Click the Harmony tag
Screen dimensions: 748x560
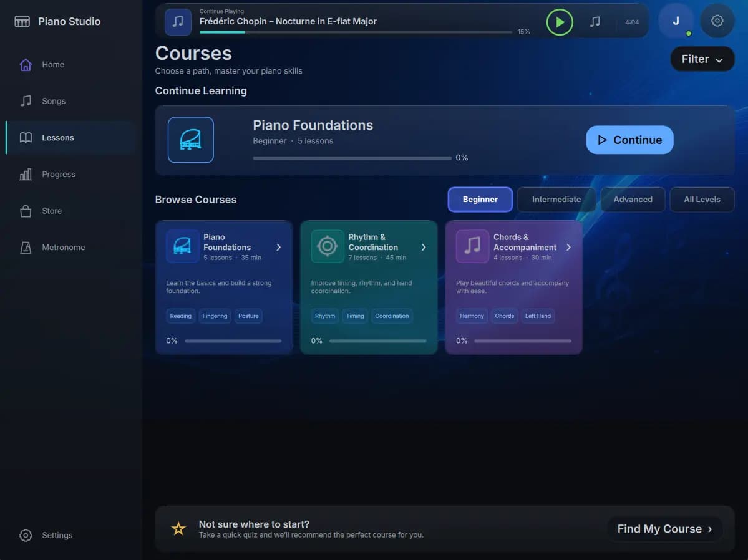[x=472, y=316]
